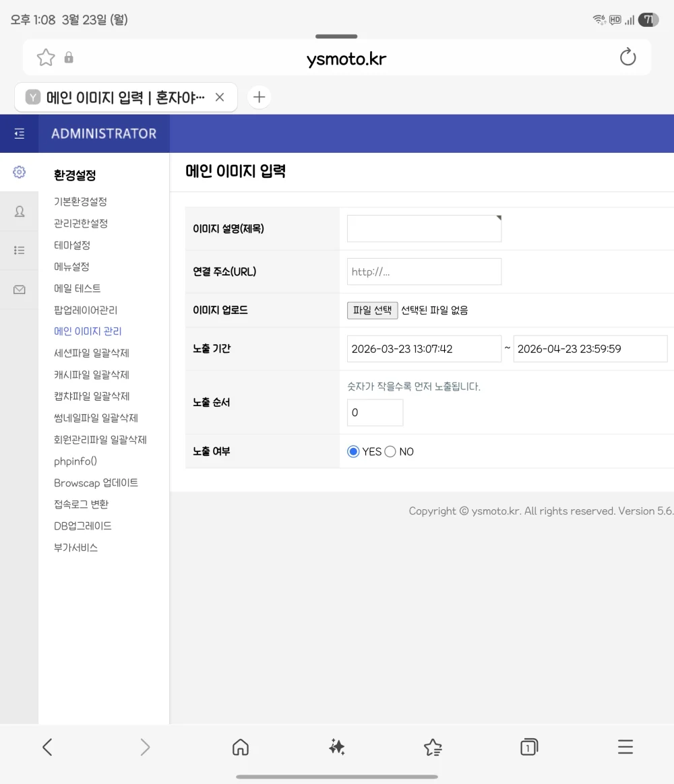Open 메일 테스트 page
The width and height of the screenshot is (674, 784).
(78, 288)
